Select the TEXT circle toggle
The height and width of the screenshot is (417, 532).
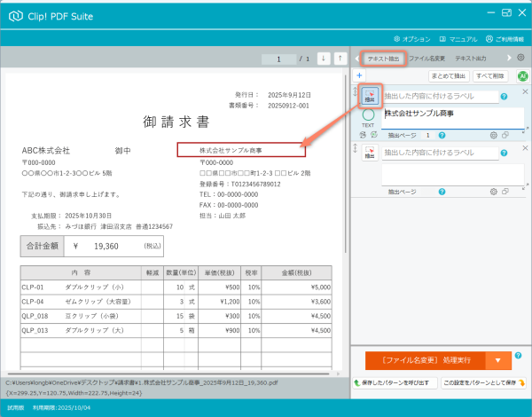(x=369, y=115)
